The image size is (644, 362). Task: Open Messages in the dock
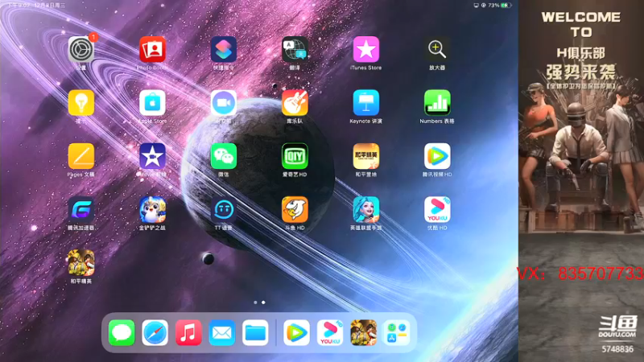[x=122, y=332]
